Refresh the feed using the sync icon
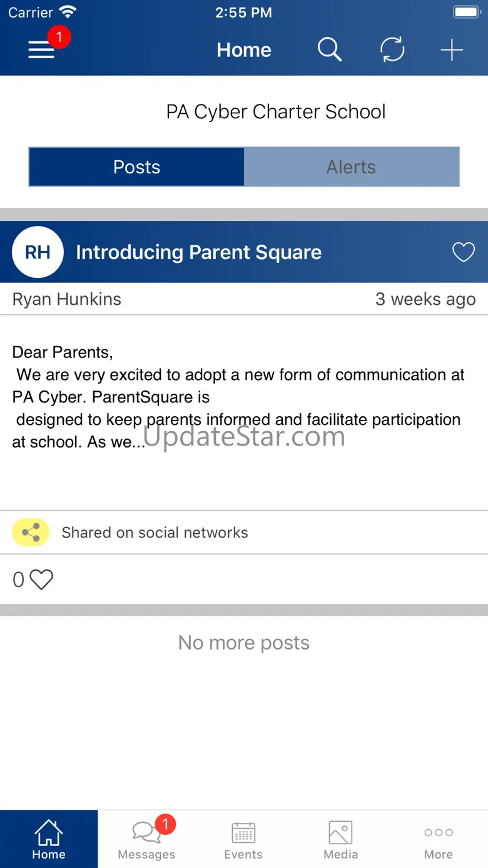The height and width of the screenshot is (868, 488). 392,49
